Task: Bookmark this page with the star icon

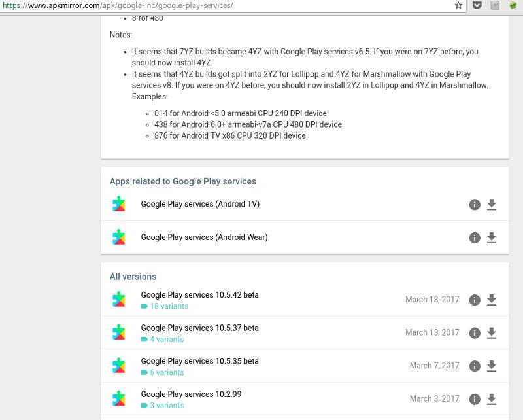Action: coord(459,5)
